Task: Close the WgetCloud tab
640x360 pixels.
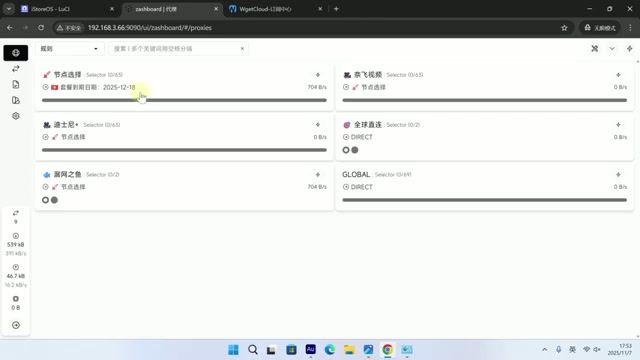Action: (320, 9)
